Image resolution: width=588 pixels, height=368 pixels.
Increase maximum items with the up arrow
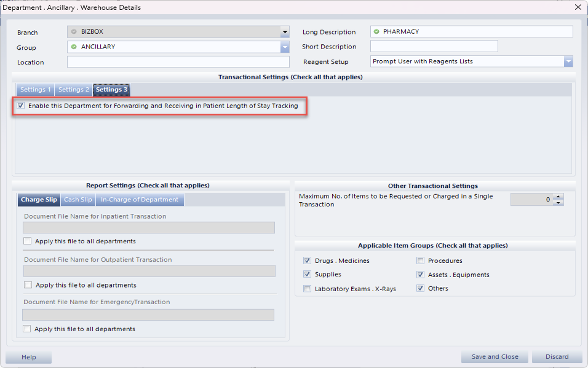tap(558, 197)
